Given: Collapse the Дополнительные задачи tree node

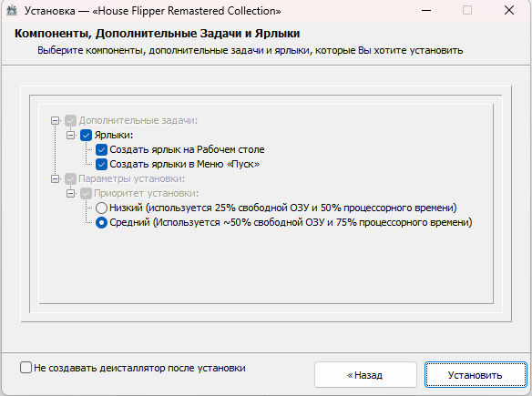Looking at the screenshot, I should pos(55,120).
